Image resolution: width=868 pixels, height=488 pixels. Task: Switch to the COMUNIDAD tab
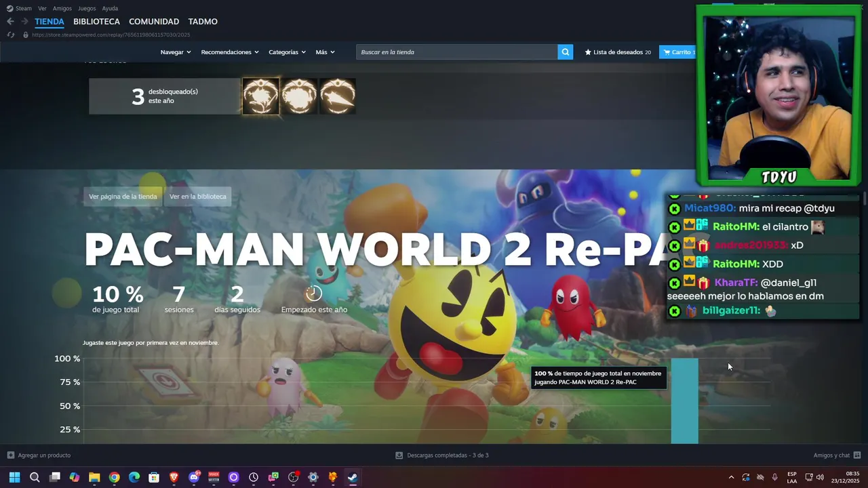pyautogui.click(x=154, y=22)
